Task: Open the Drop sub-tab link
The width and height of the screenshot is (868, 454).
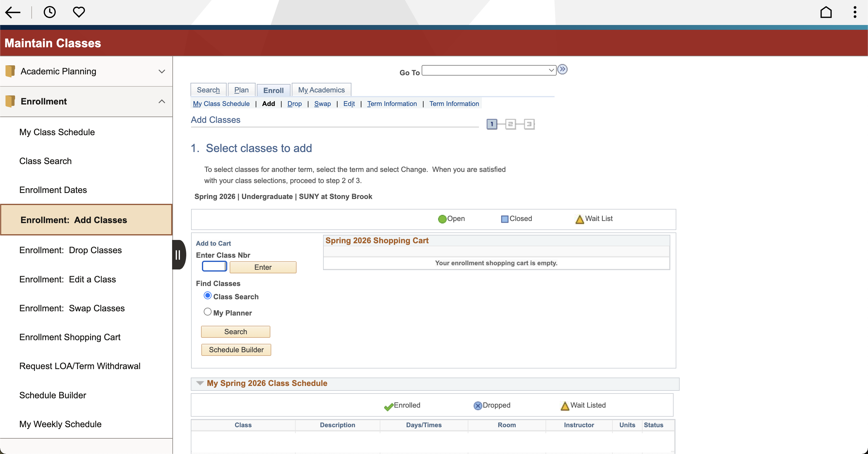Action: pyautogui.click(x=294, y=104)
